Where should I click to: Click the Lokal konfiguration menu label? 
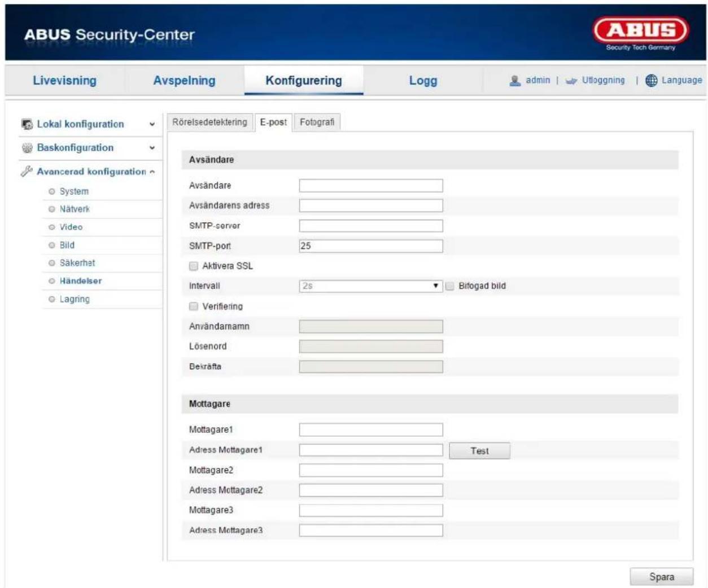[80, 124]
